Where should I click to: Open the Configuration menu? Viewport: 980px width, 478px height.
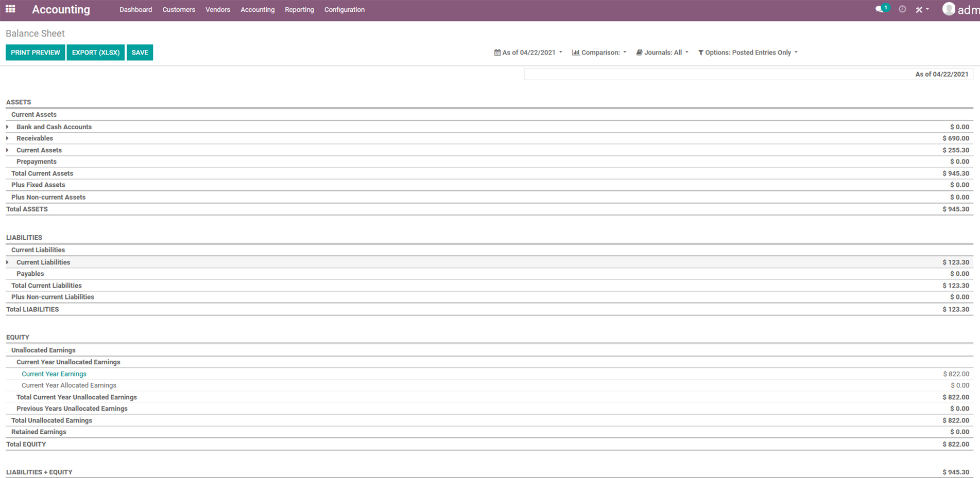tap(344, 10)
